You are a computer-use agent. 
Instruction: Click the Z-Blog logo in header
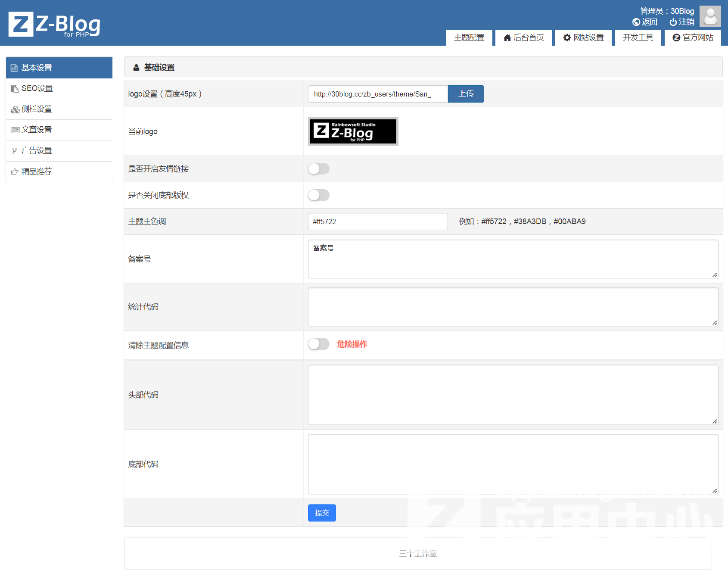click(x=54, y=24)
